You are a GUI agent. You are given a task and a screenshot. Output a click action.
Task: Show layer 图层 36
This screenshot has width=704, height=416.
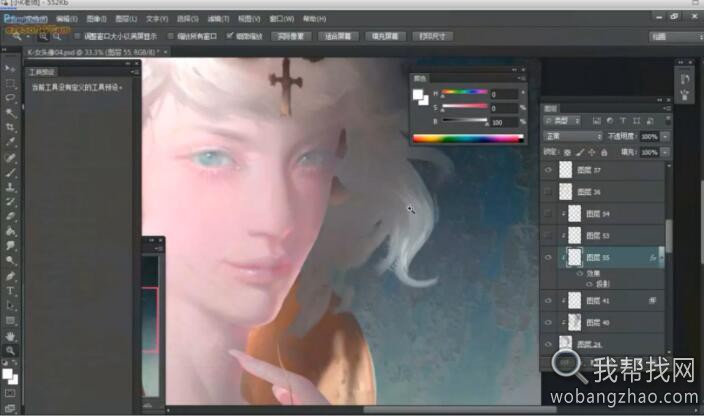(x=548, y=192)
